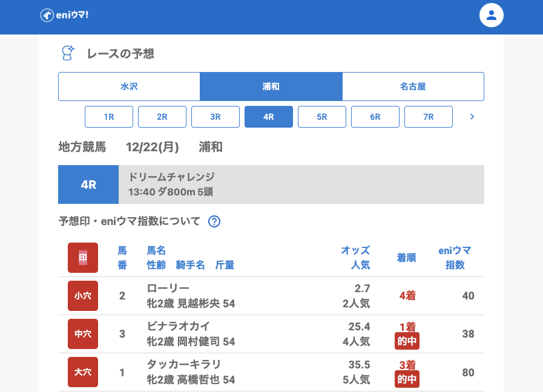Viewport: 543px width, 392px height.
Task: Choose race 1R
Action: [109, 117]
